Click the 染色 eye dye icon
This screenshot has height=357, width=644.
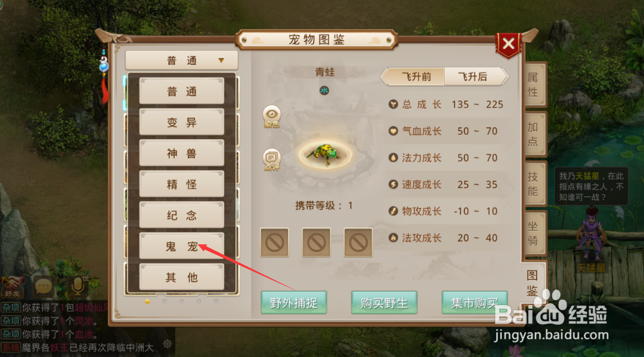[272, 116]
